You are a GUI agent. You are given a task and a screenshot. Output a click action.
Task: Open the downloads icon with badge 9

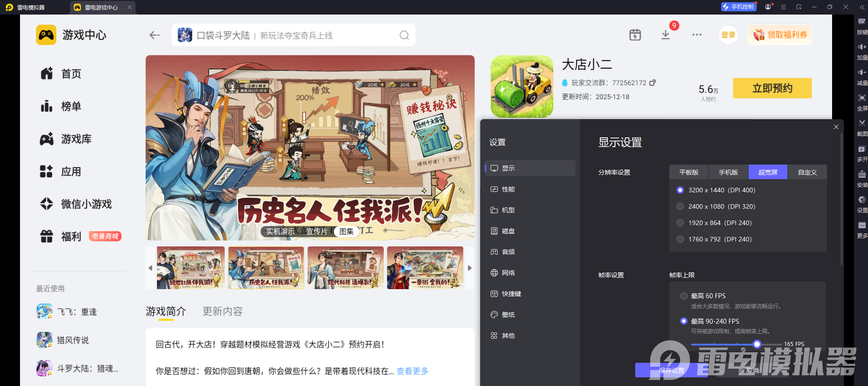(x=666, y=35)
